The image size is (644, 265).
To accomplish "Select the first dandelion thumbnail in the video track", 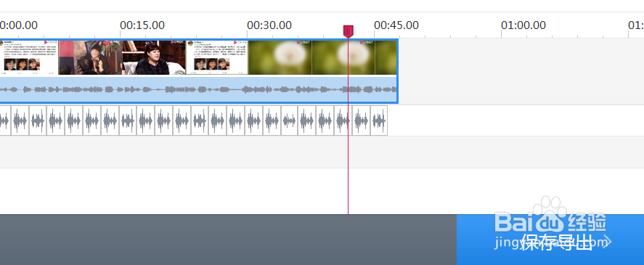I will (280, 57).
